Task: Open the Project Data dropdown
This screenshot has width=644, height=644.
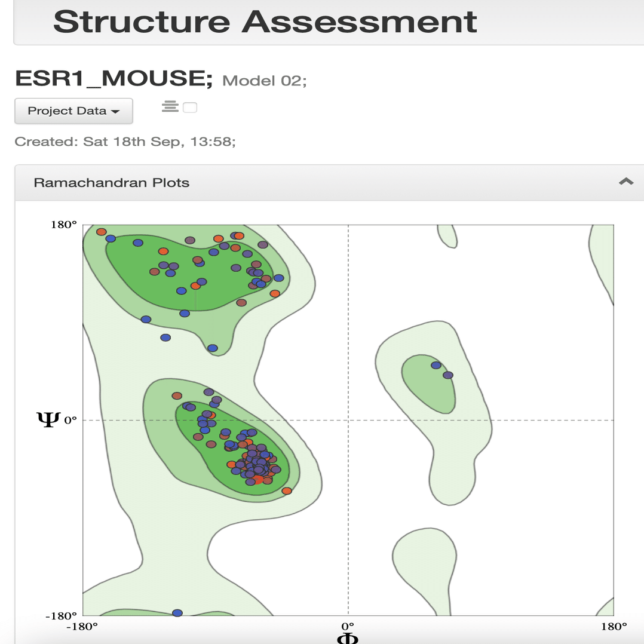Action: click(x=73, y=111)
